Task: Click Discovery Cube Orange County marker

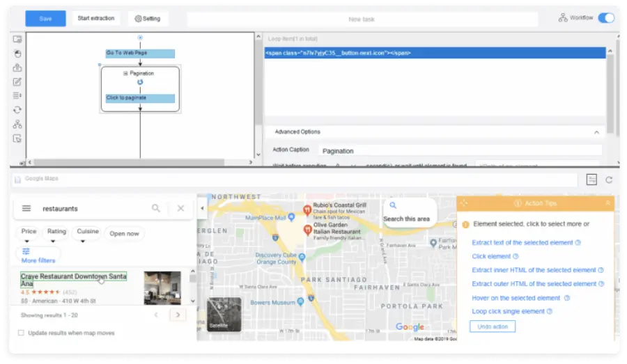Action: point(302,258)
